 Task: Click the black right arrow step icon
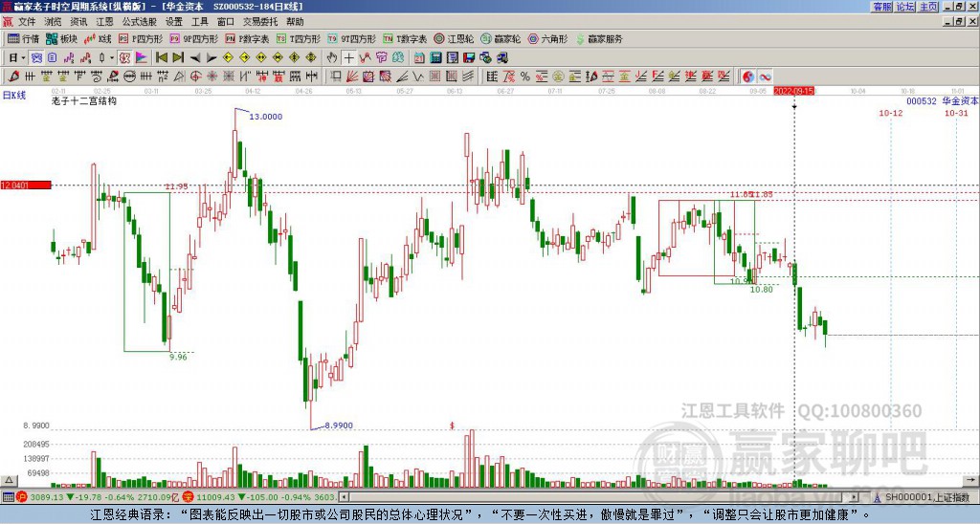click(x=212, y=58)
